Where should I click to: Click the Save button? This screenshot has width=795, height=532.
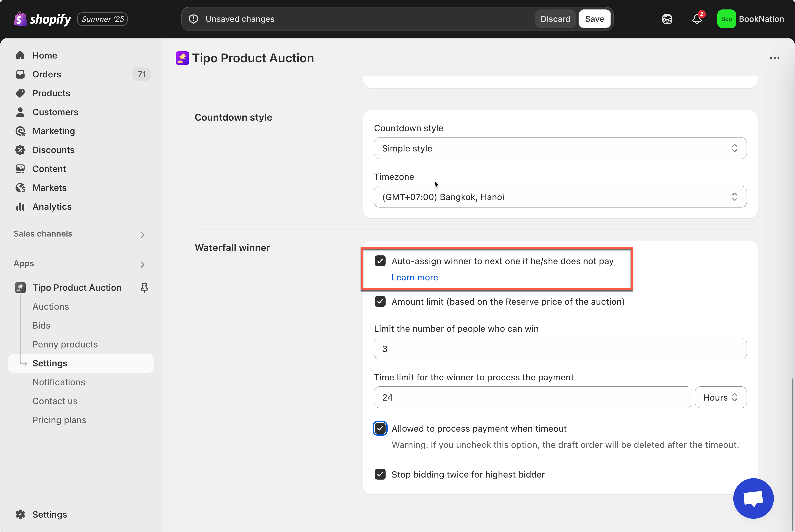click(x=594, y=19)
